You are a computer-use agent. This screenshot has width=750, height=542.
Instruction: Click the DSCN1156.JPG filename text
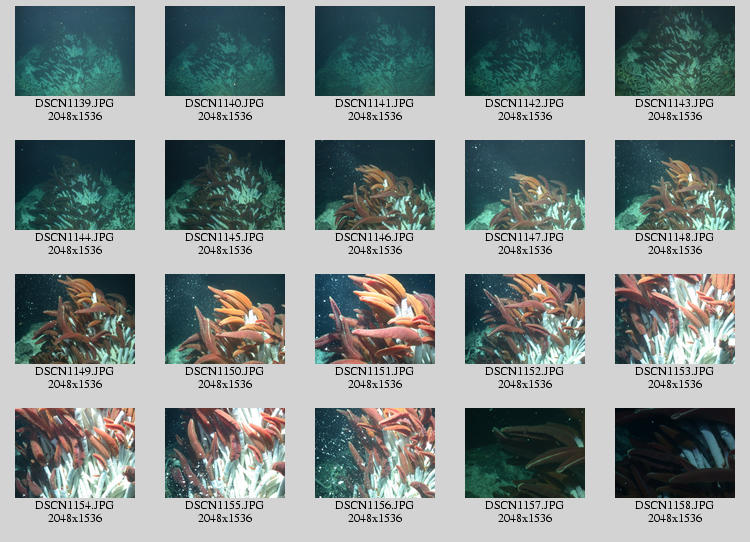(375, 505)
